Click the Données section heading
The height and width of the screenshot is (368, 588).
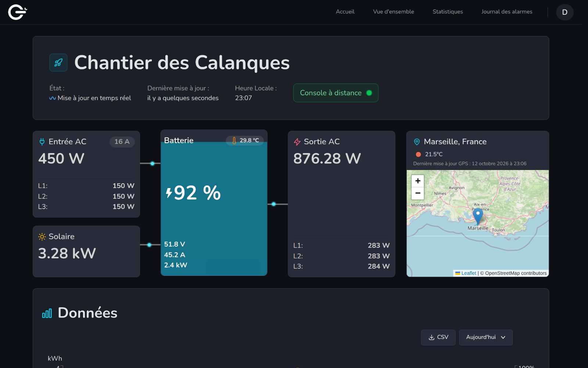click(87, 313)
